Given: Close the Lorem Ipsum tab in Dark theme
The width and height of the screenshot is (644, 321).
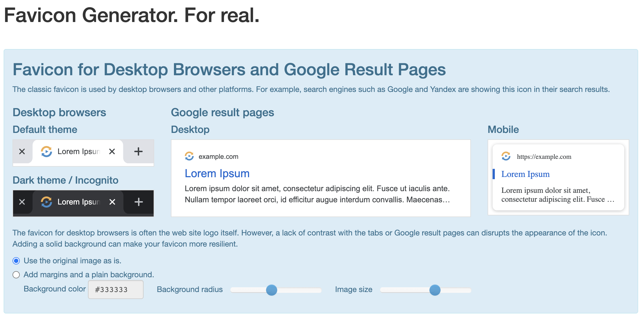Looking at the screenshot, I should click(112, 202).
